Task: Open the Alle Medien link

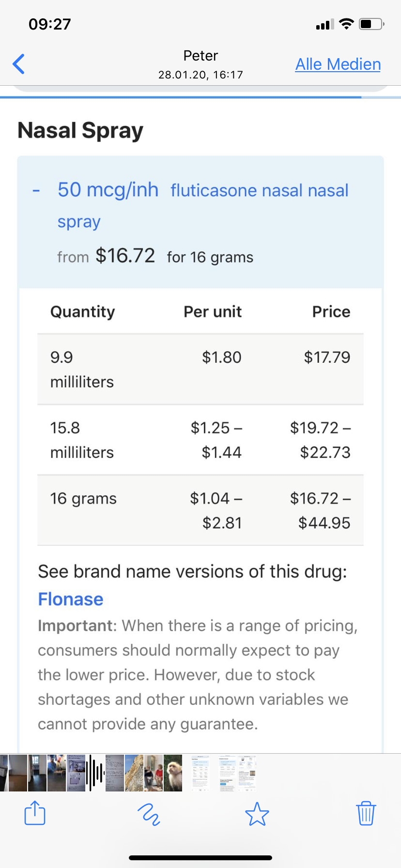Action: tap(338, 64)
